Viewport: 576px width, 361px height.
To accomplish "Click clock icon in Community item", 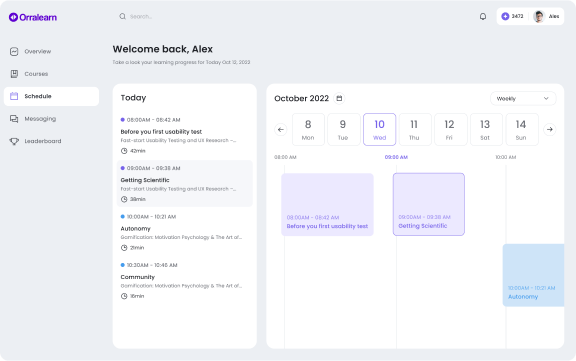I will pyautogui.click(x=124, y=296).
